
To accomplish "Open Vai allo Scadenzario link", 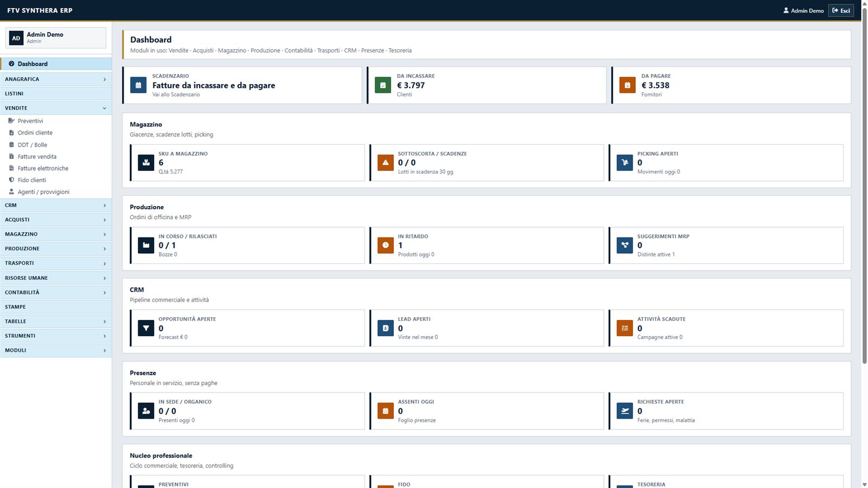I will point(176,94).
